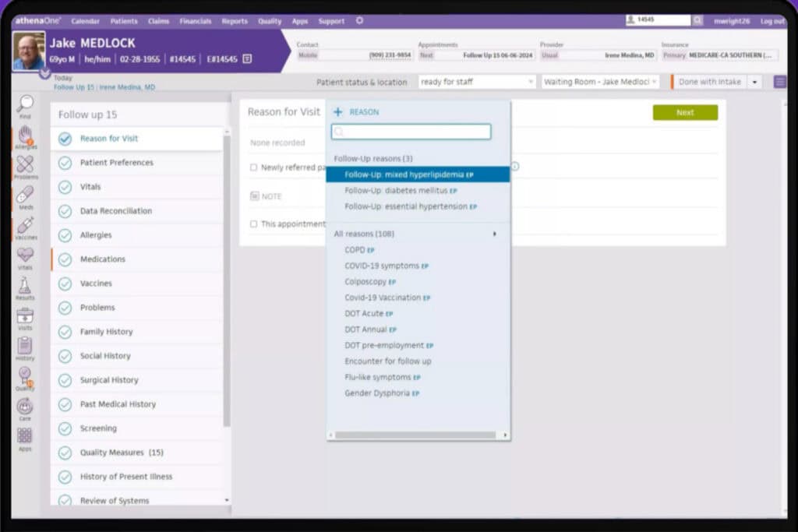Open the Meds pill icon

coord(25,196)
